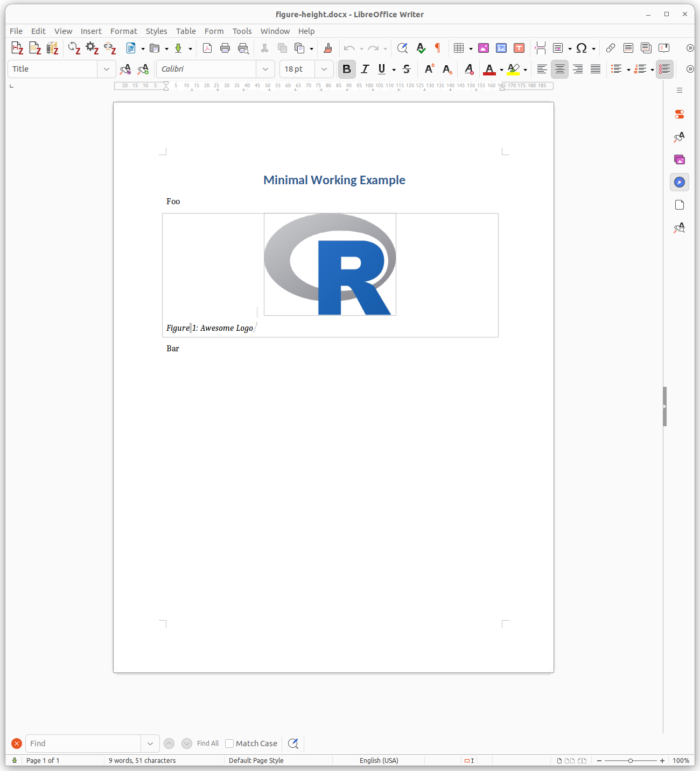Open the Insert menu
The width and height of the screenshot is (700, 771).
tap(91, 31)
